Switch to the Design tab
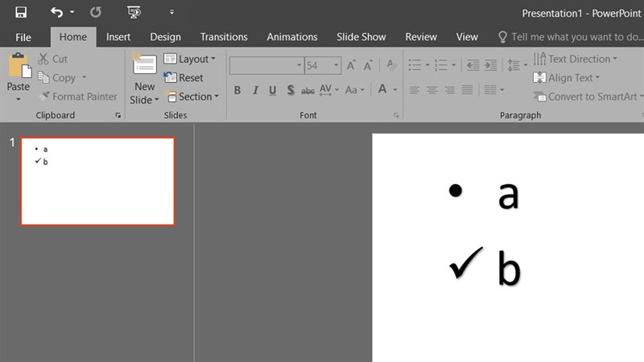Screen dimensions: 644x362 [x=166, y=37]
